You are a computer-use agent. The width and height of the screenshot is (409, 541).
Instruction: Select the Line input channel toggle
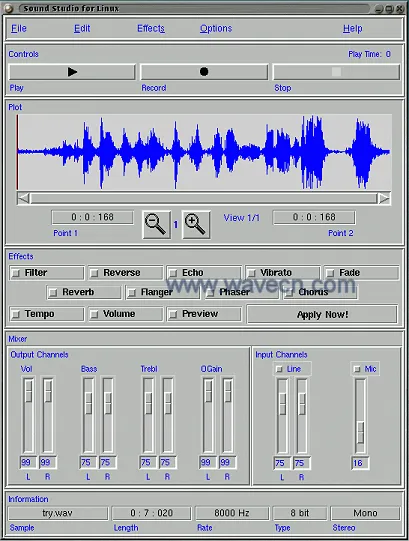[292, 369]
